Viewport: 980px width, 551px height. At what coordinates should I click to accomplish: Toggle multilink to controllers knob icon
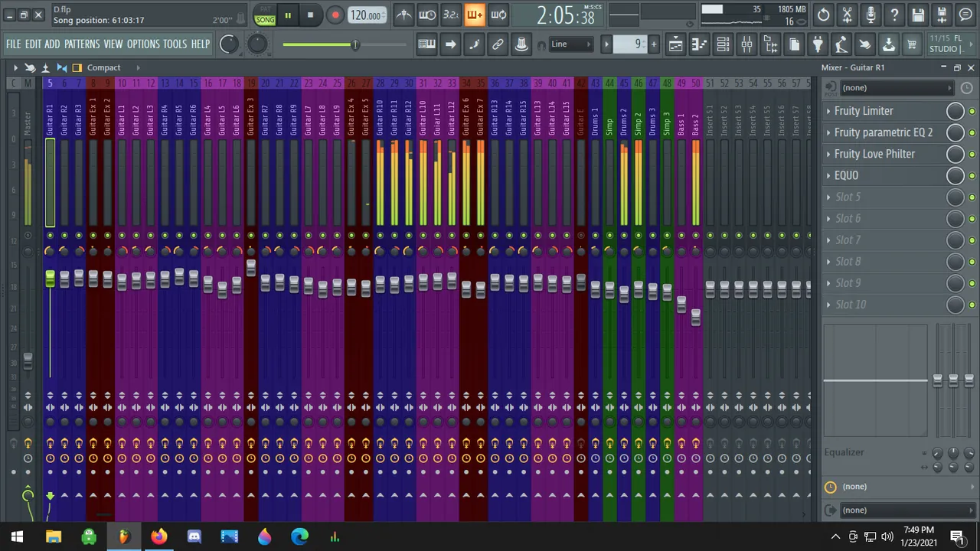tap(521, 44)
